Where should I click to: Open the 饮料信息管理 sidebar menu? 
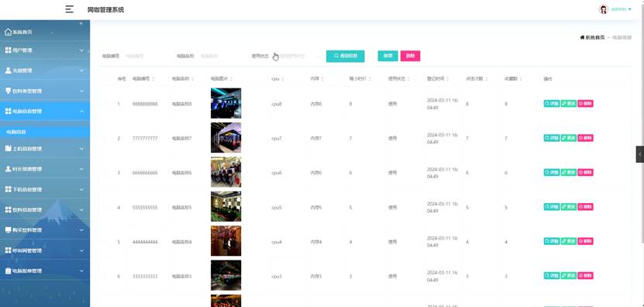(x=45, y=209)
